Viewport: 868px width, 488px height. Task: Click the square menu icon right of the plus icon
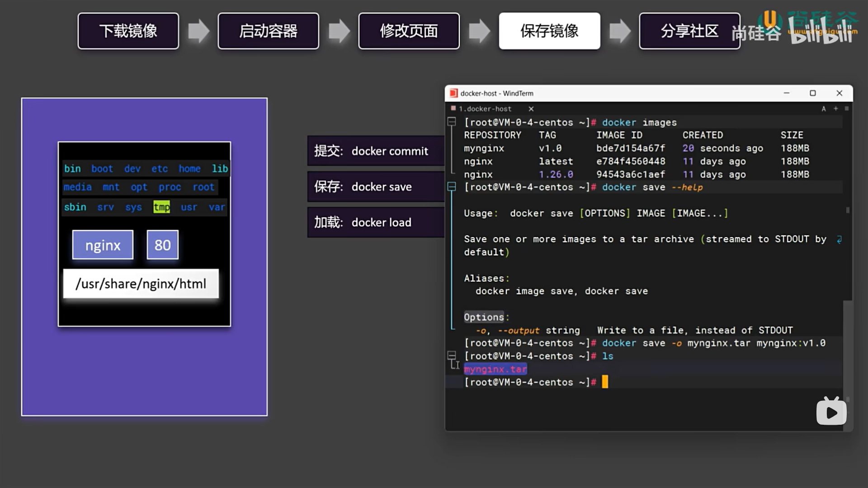coord(847,108)
